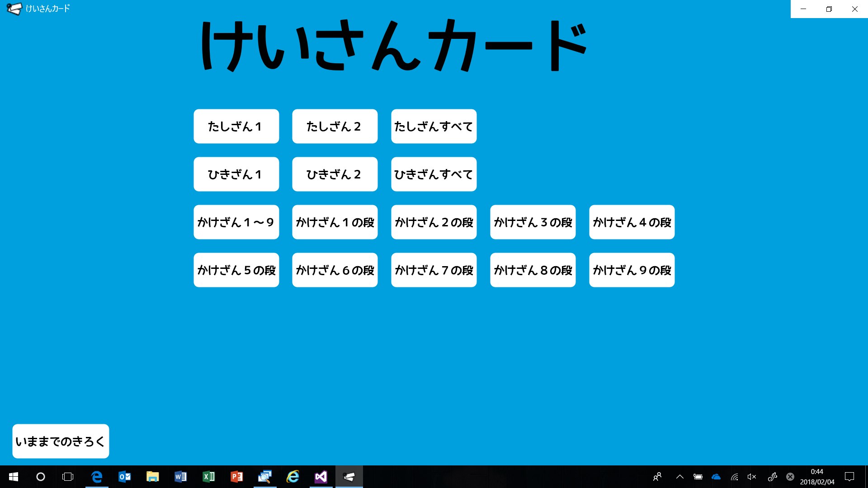Open かけざん7の段 cards
The image size is (868, 488).
434,270
